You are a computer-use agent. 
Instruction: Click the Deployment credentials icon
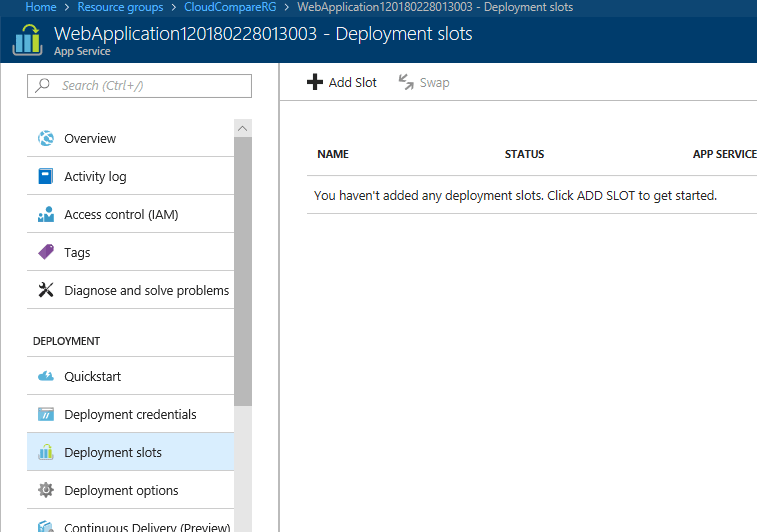click(x=46, y=414)
